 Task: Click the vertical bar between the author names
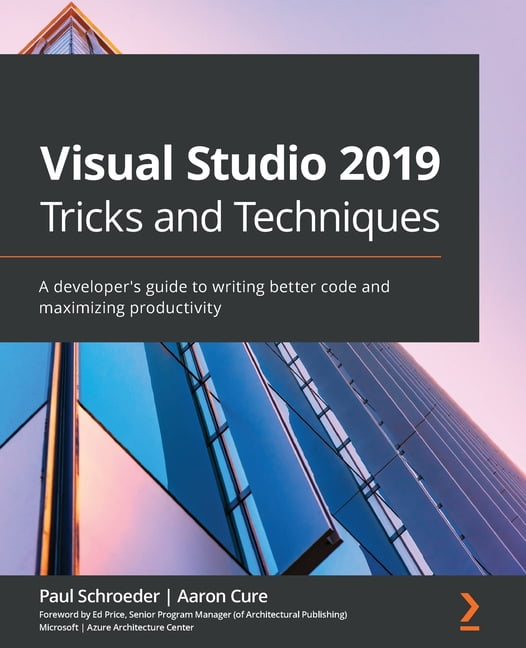tap(168, 597)
